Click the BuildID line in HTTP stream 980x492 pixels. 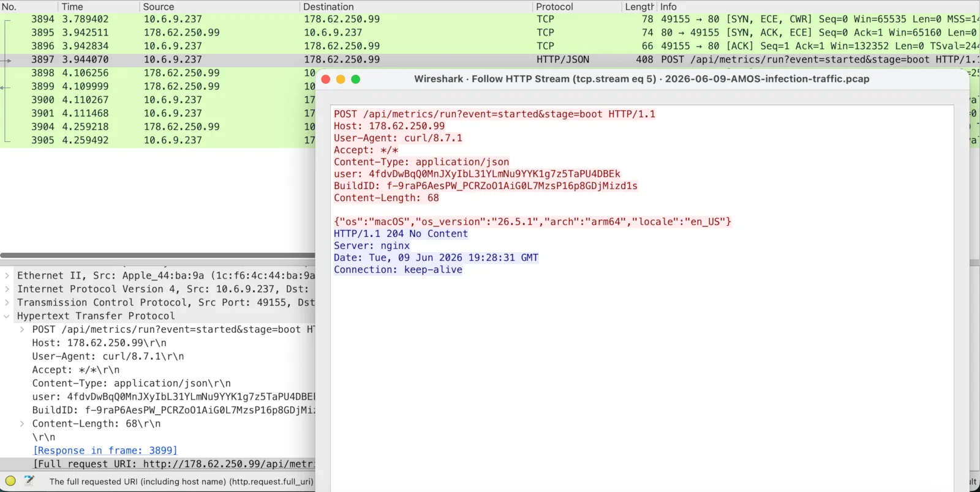[486, 186]
